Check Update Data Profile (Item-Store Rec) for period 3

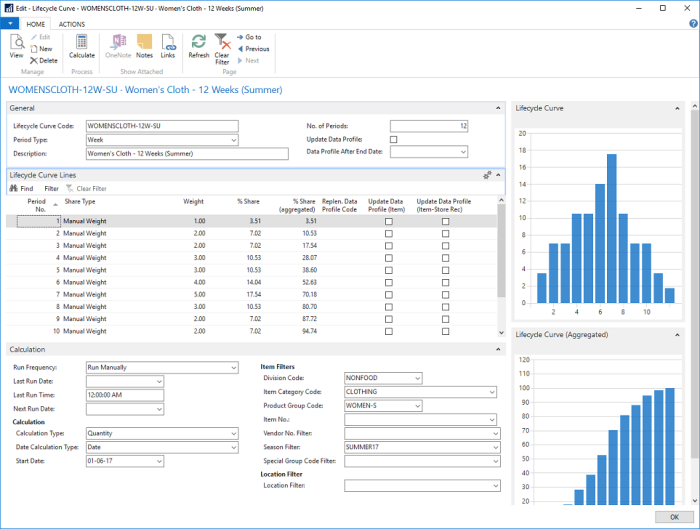click(446, 245)
